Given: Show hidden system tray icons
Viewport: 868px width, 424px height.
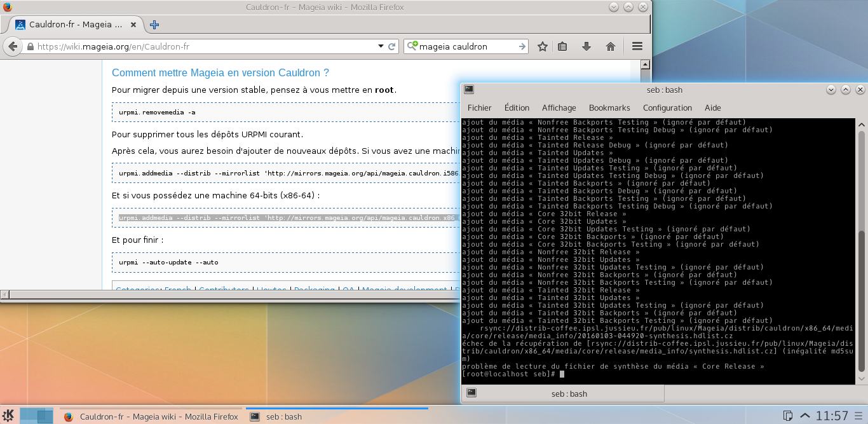Looking at the screenshot, I should 804,416.
